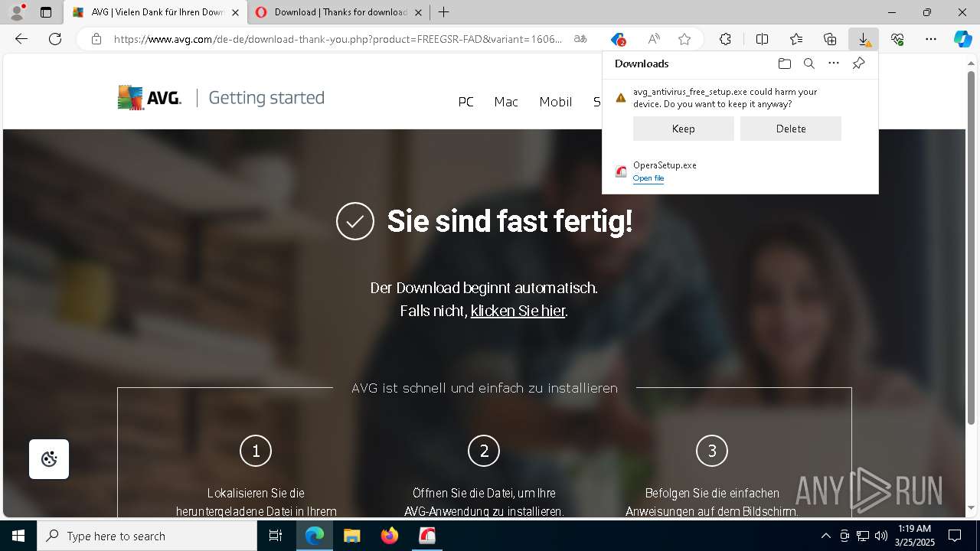Open notification center icon

[955, 536]
